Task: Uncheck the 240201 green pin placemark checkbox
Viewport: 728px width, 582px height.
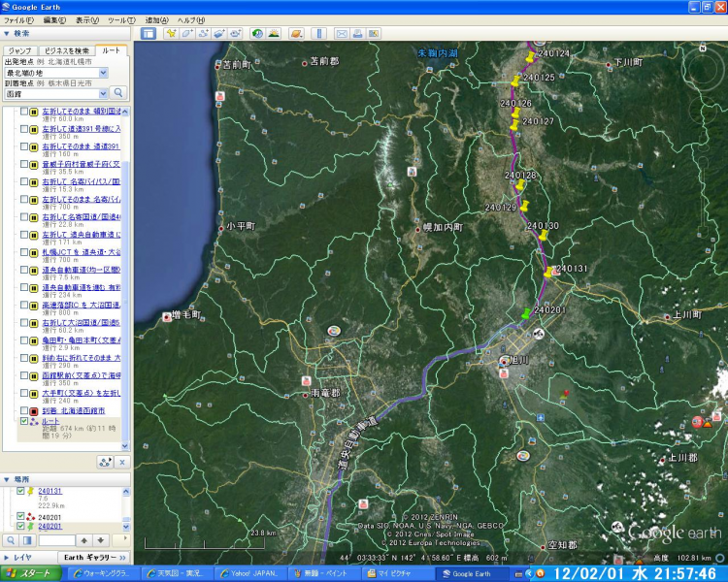Action: (20, 527)
